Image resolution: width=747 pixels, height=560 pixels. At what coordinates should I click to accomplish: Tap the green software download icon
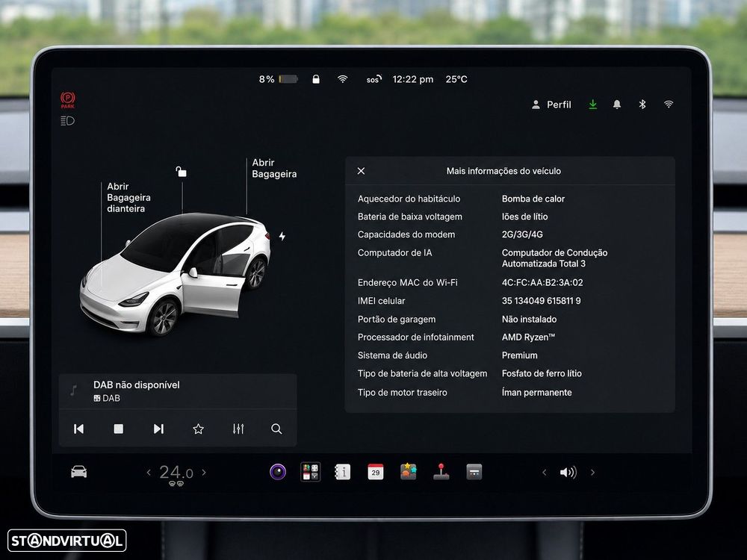(x=592, y=105)
